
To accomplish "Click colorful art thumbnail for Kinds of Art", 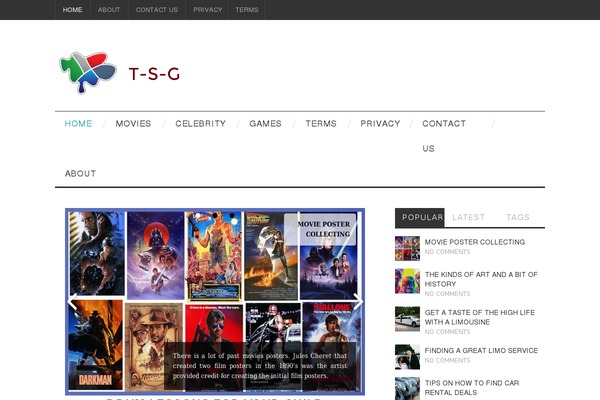I will pyautogui.click(x=407, y=281).
